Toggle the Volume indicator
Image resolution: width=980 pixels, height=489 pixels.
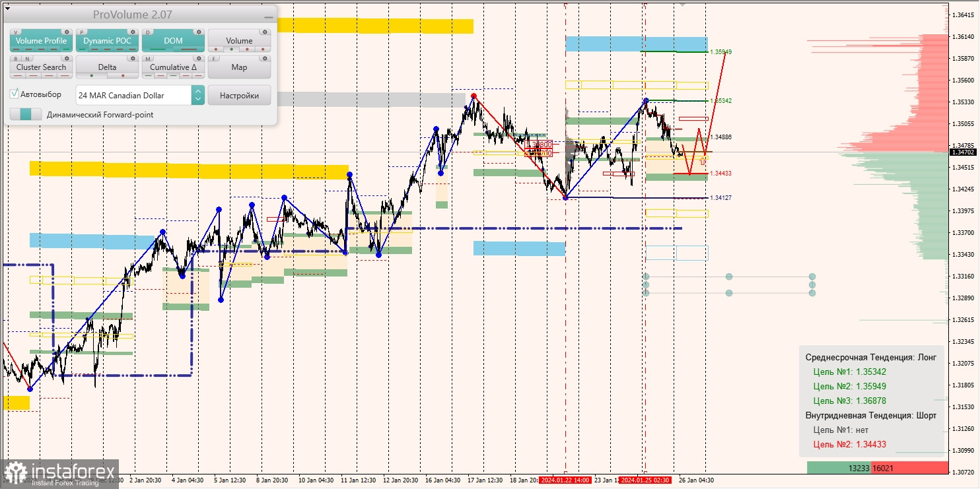(239, 40)
